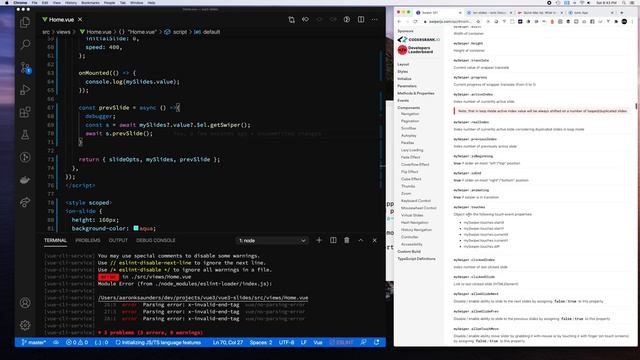
Task: Split the terminal panel
Action: 333,240
